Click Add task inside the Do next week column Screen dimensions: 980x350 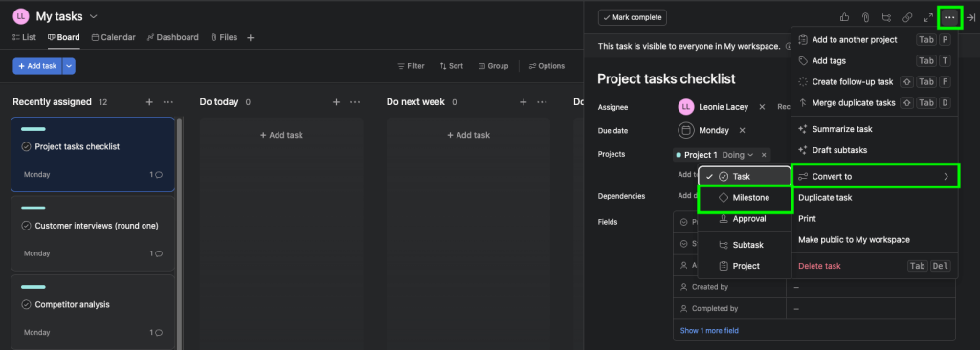coord(468,135)
